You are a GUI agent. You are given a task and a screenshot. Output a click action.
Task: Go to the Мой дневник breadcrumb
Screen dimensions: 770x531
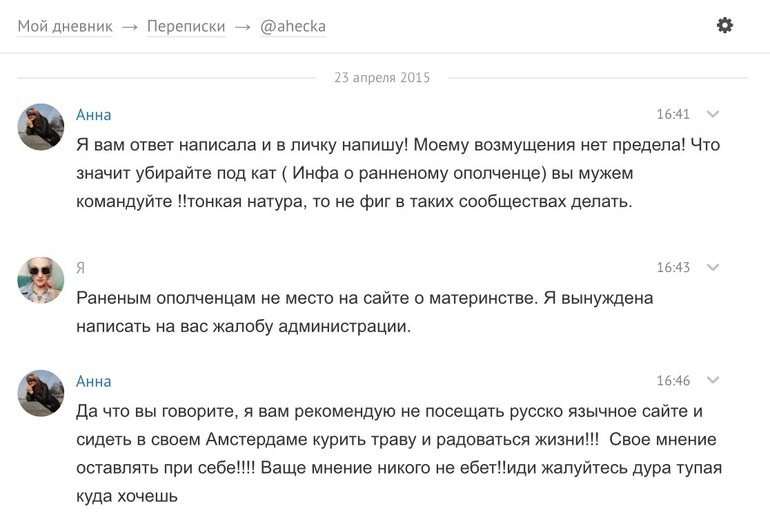(64, 27)
